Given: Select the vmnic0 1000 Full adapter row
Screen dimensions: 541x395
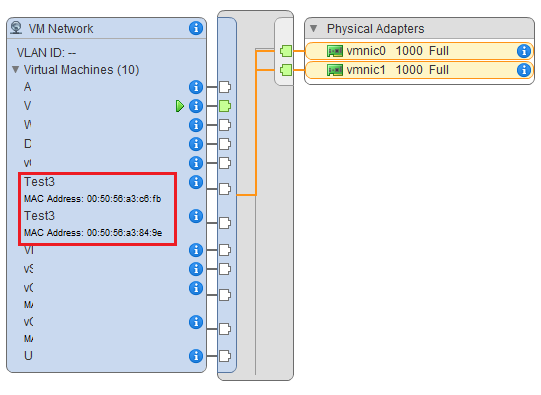Looking at the screenshot, I should tap(419, 51).
